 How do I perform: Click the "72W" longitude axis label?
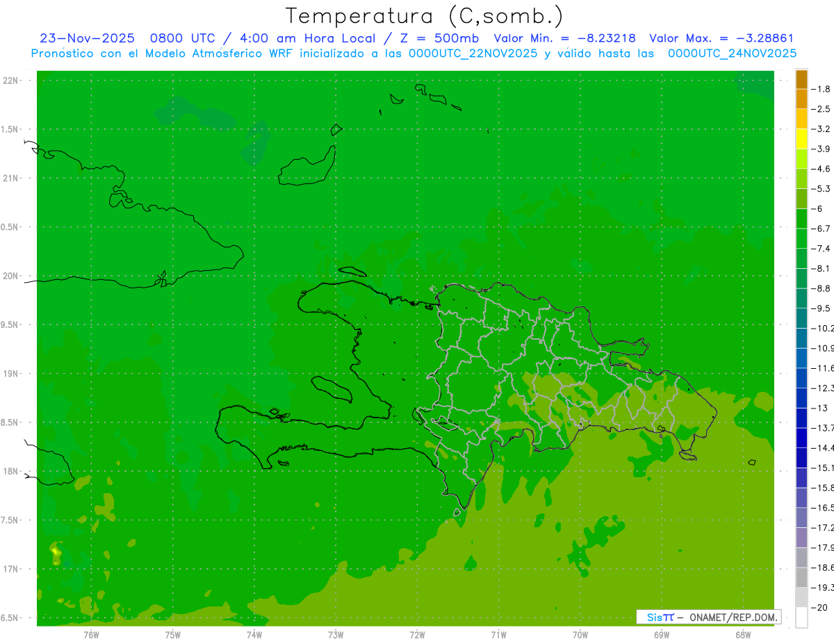pyautogui.click(x=417, y=634)
